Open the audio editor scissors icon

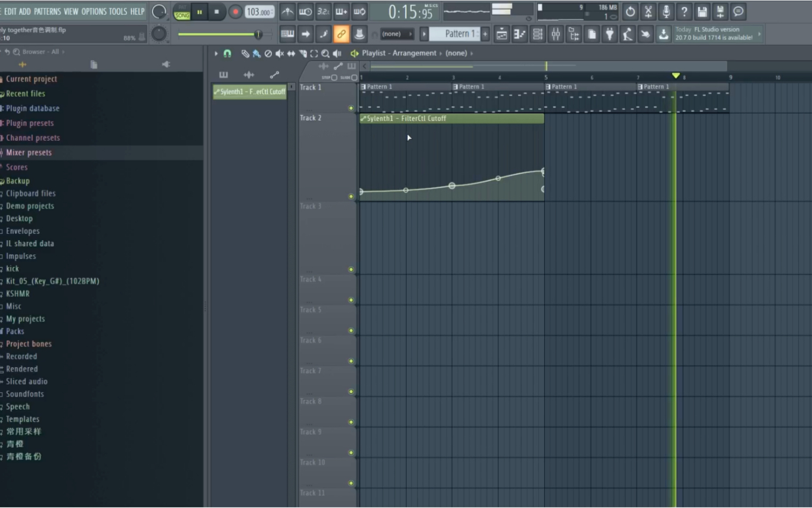[x=648, y=11]
